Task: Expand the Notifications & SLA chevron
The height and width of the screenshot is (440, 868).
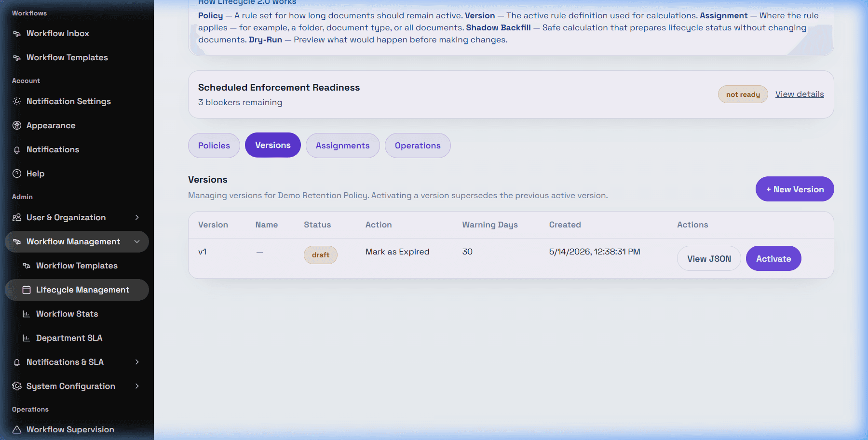Action: (x=137, y=362)
